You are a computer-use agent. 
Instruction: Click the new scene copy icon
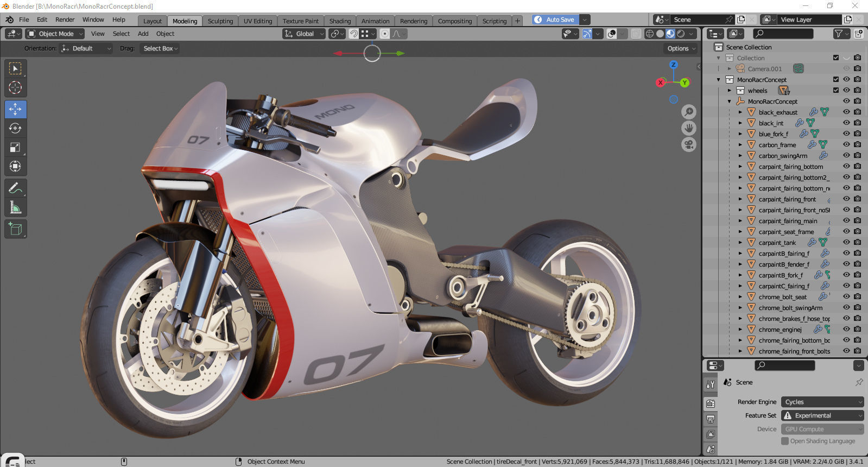741,20
